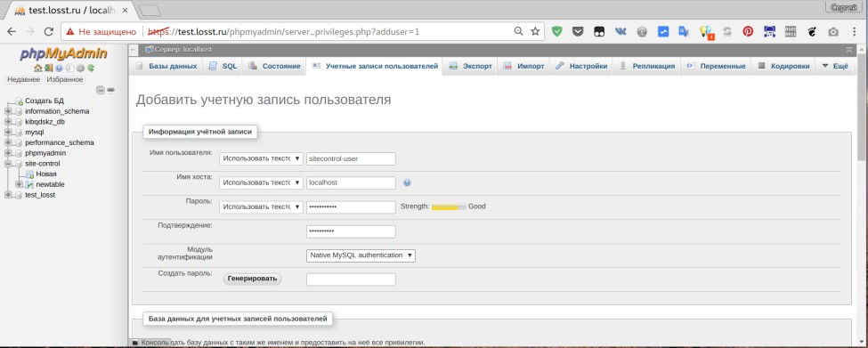The height and width of the screenshot is (348, 868).
Task: Expand the kibqdskz_db database node
Action: (8, 122)
